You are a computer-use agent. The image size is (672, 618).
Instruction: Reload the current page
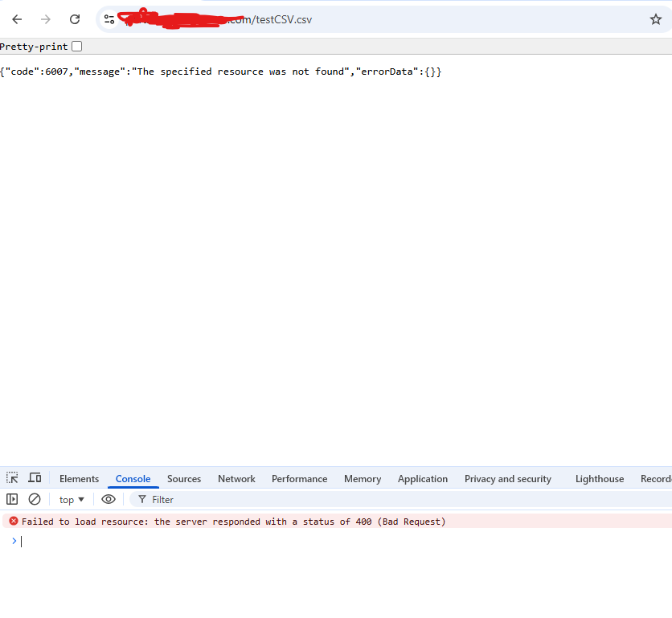pyautogui.click(x=75, y=19)
